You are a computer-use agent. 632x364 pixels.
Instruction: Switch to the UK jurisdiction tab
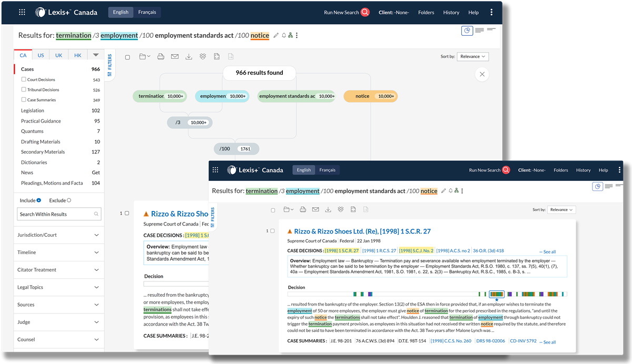(x=58, y=55)
